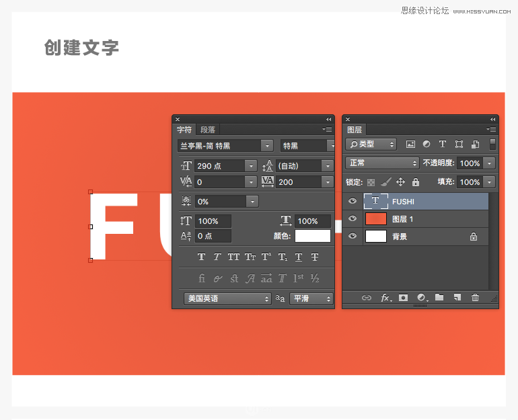Apply Subscript text style
This screenshot has width=518, height=420.
(x=283, y=257)
